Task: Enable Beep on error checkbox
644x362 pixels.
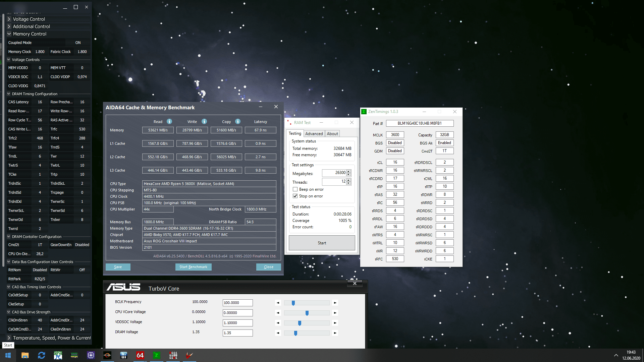Action: coord(295,189)
